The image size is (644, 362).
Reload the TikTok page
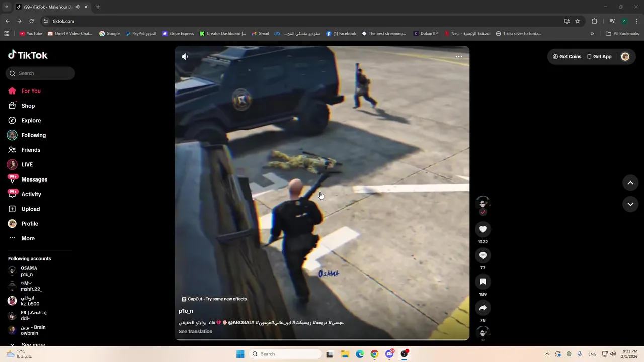click(31, 21)
